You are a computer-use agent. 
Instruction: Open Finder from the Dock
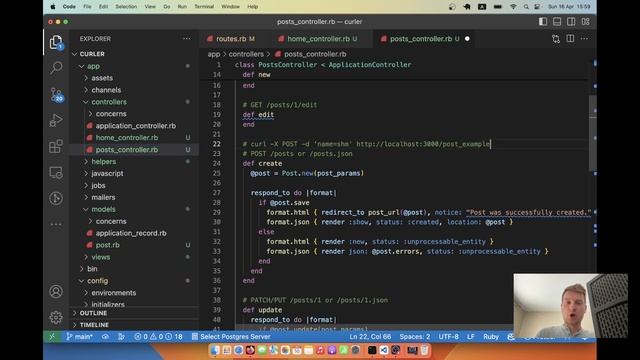pos(215,350)
